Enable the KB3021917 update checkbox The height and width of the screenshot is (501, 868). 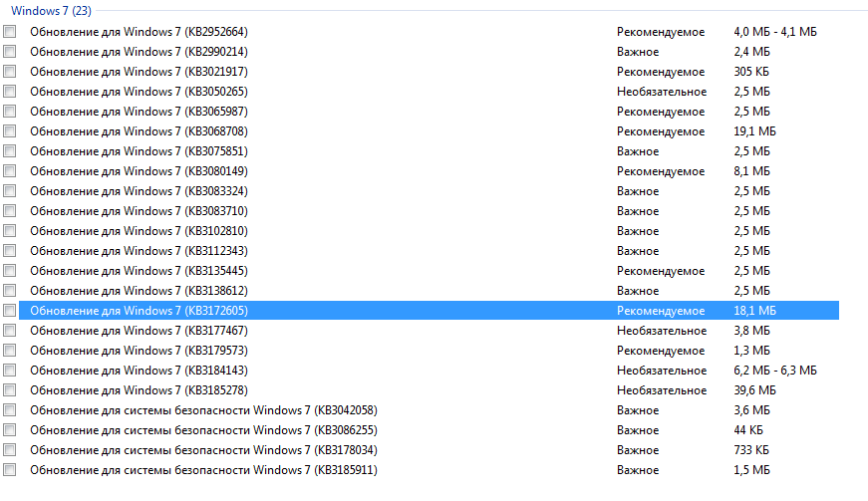(9, 72)
